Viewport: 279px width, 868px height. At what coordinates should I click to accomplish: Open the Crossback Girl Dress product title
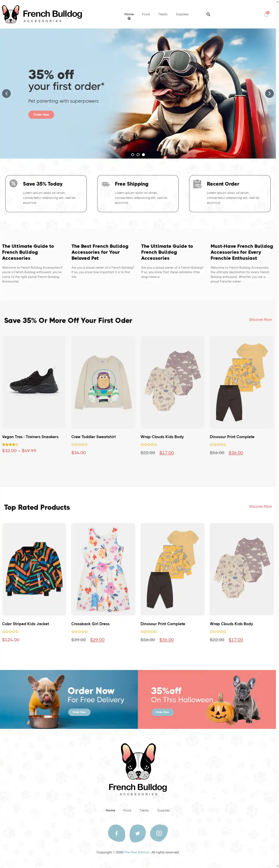pyautogui.click(x=90, y=624)
